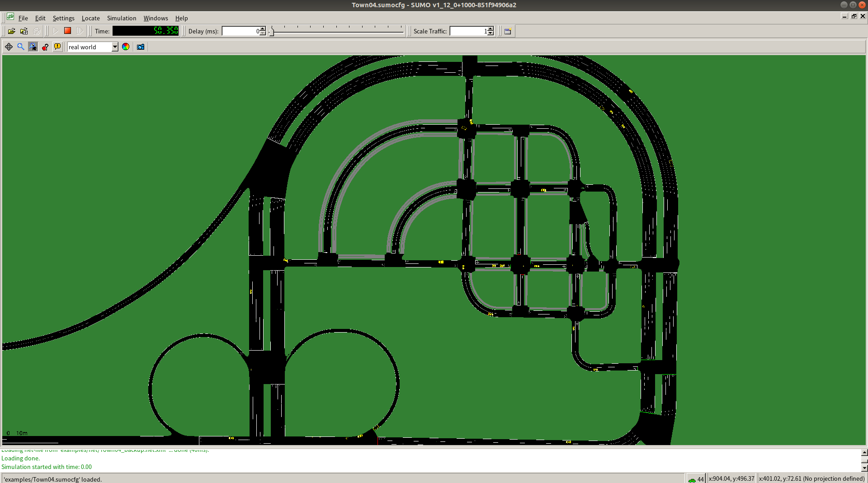This screenshot has height=483, width=868.
Task: Reload the simulation using the greyed reload icon
Action: point(37,31)
